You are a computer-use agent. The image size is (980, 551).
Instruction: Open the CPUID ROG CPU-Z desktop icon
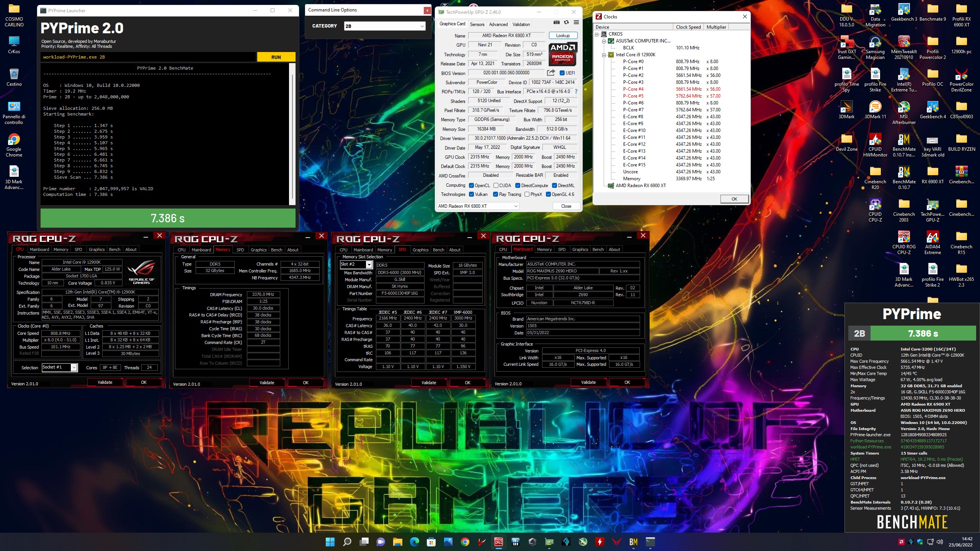tap(904, 243)
